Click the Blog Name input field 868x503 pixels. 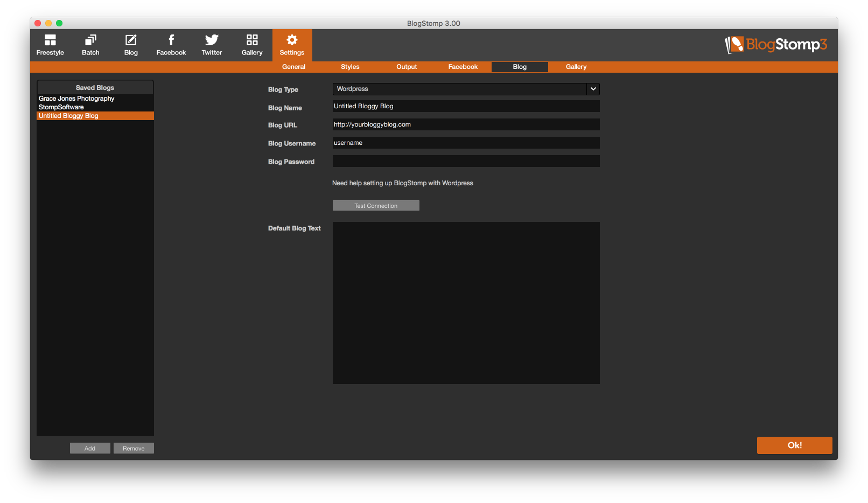point(466,106)
